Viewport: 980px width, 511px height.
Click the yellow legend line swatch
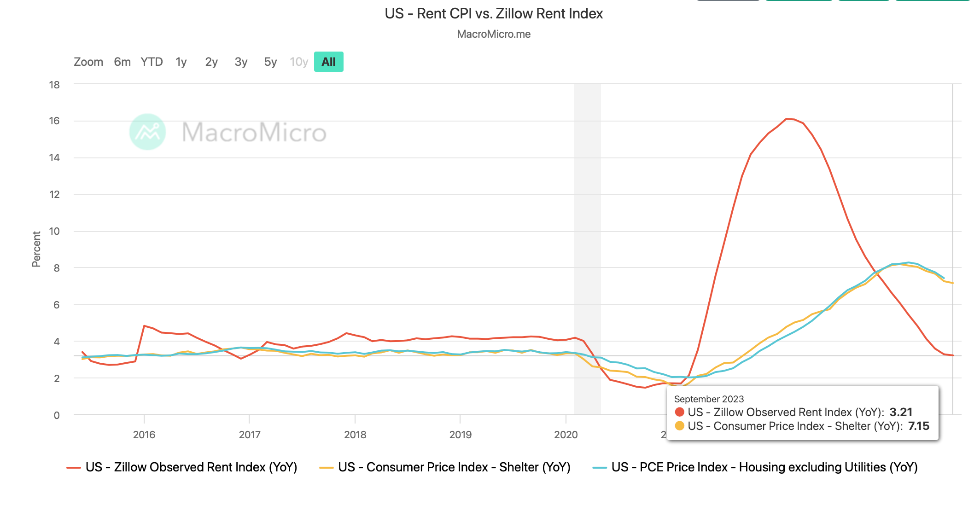(x=326, y=468)
